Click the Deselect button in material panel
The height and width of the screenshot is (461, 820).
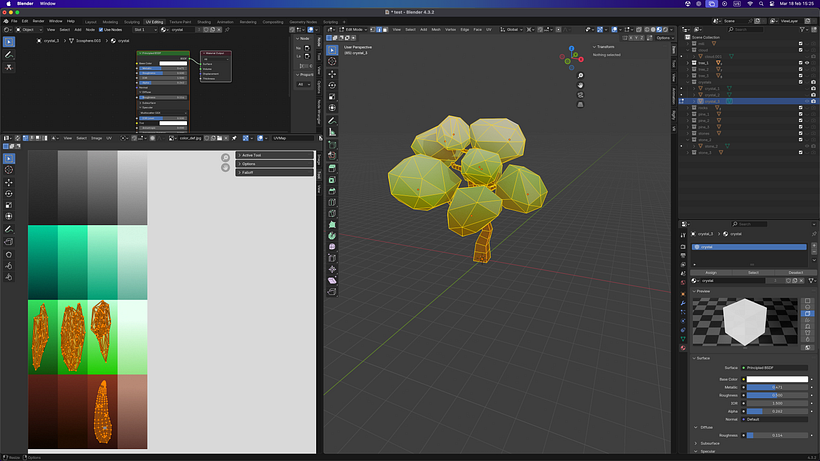pyautogui.click(x=796, y=271)
